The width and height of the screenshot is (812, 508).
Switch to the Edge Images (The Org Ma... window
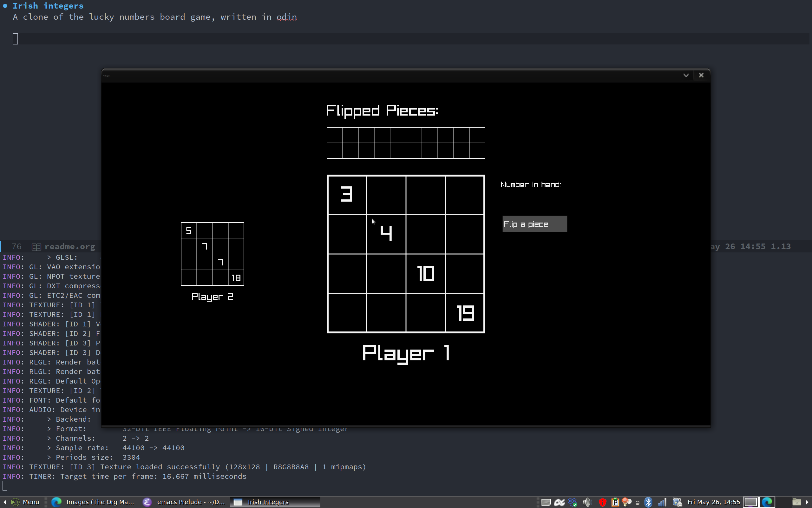coord(93,502)
